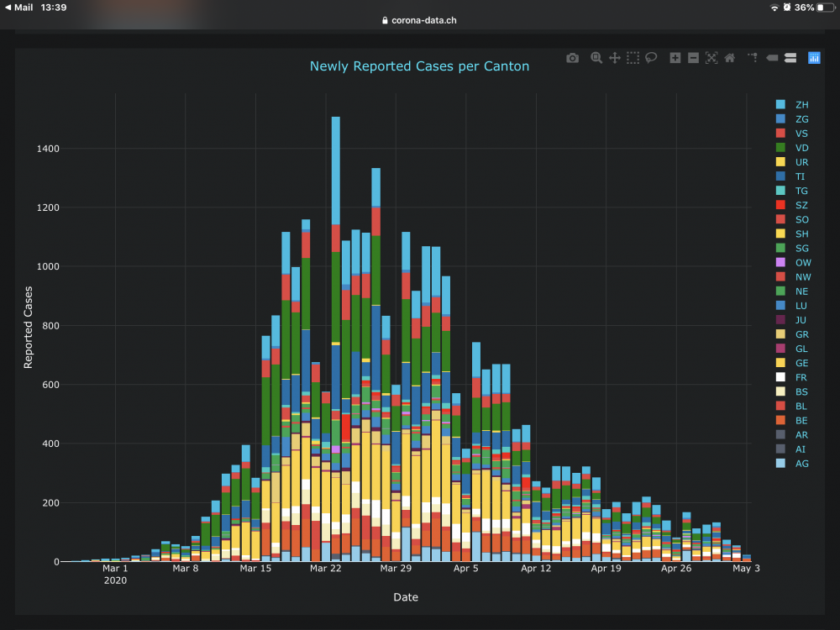Download the plot using the camera icon
The image size is (840, 630).
tap(572, 58)
